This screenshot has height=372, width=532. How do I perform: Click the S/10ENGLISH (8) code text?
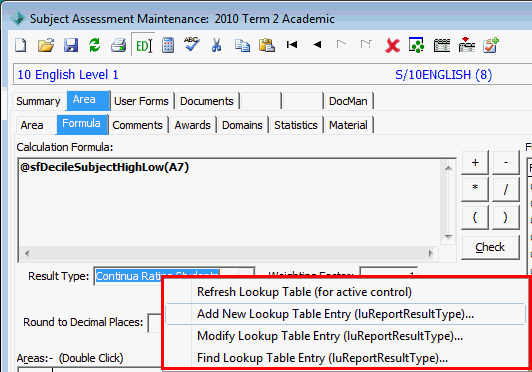(443, 75)
